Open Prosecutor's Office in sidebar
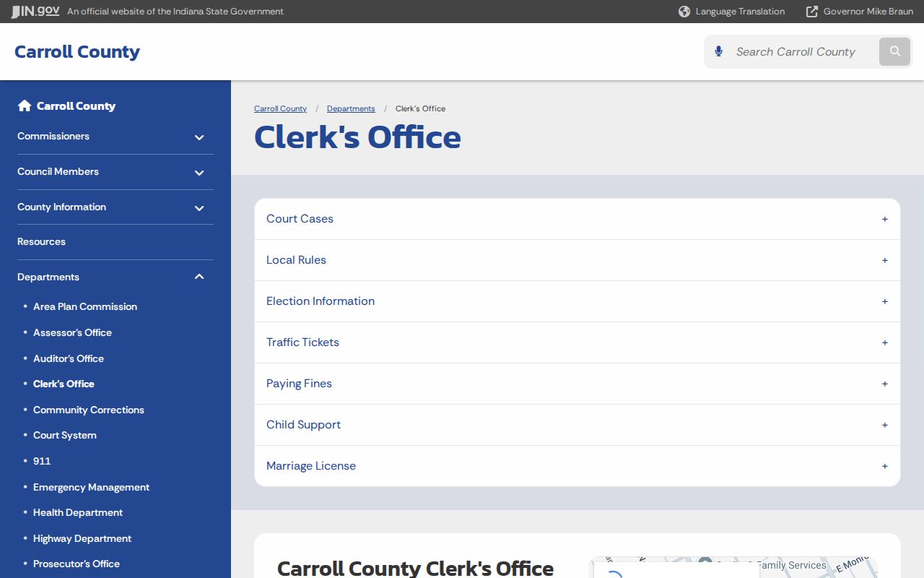This screenshot has height=578, width=924. pos(77,564)
